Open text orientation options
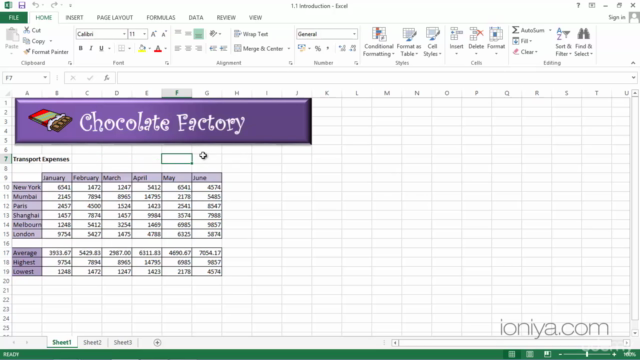 (215, 34)
